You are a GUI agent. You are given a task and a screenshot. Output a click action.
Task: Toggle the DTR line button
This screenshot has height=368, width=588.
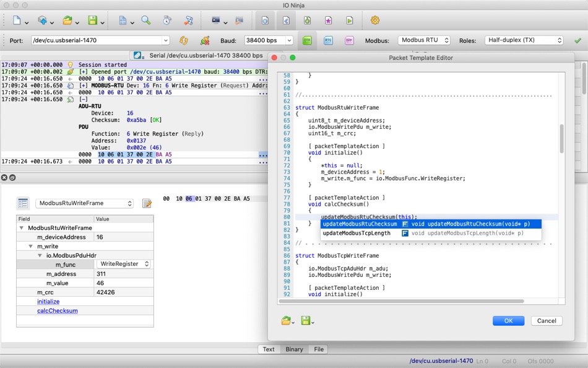pos(307,40)
